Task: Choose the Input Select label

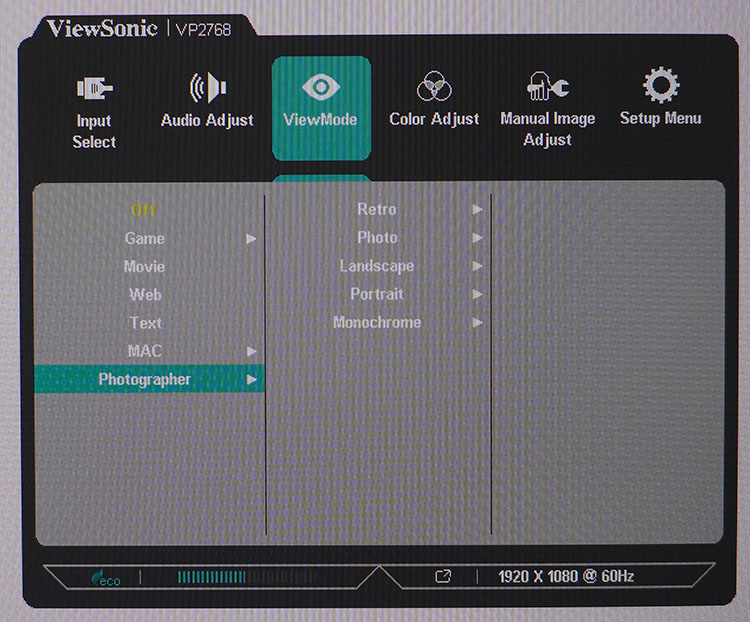Action: tap(94, 131)
